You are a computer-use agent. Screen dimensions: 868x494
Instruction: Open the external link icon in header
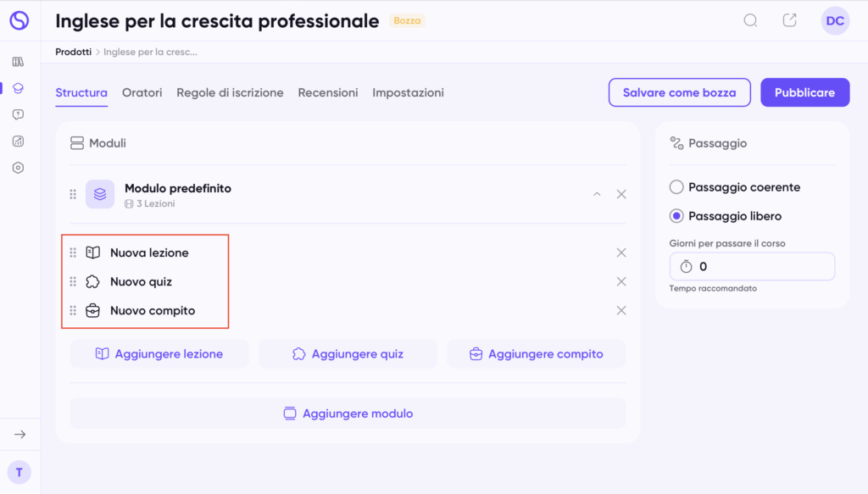790,20
